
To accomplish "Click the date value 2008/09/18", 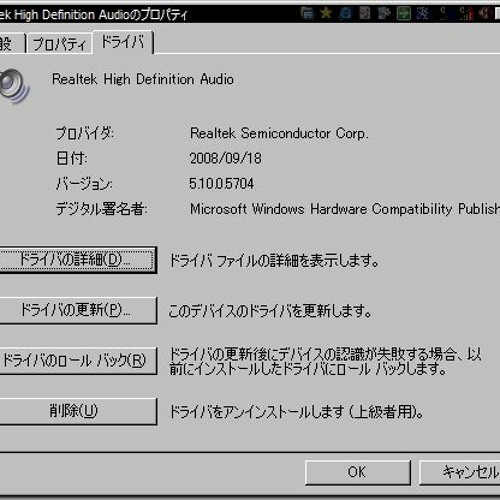I will [226, 158].
